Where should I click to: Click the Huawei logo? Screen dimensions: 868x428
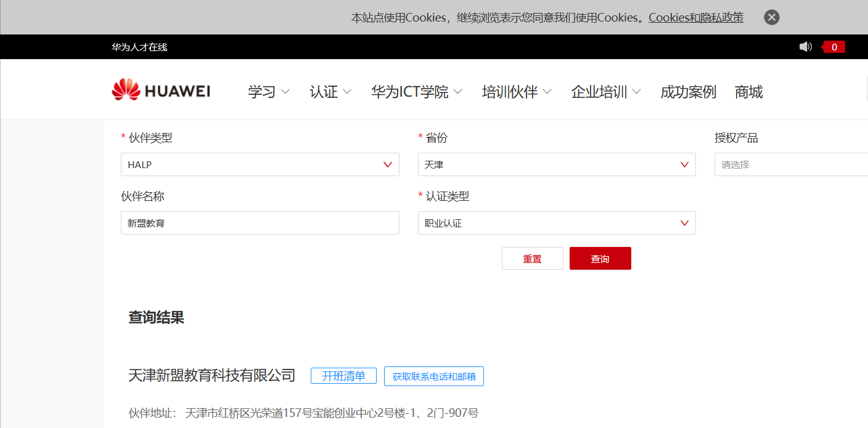point(160,89)
